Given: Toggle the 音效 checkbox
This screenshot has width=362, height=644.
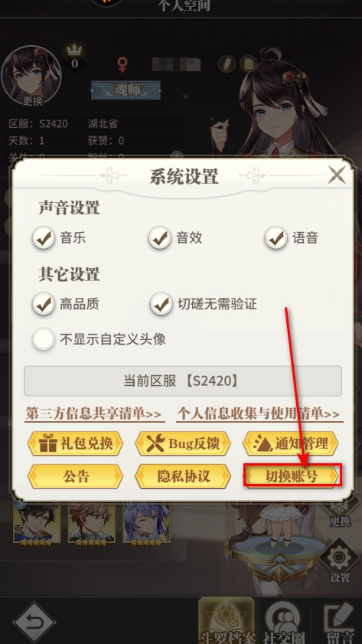Looking at the screenshot, I should pos(160,238).
